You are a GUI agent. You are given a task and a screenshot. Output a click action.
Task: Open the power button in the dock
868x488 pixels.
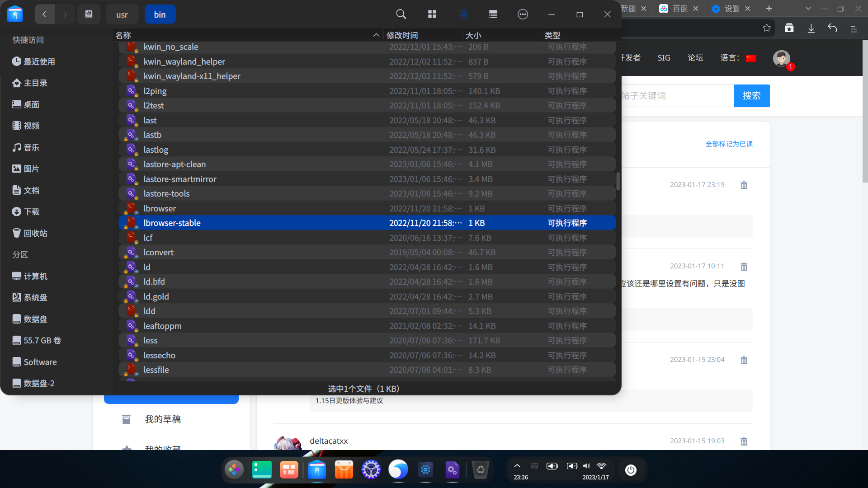tap(631, 470)
